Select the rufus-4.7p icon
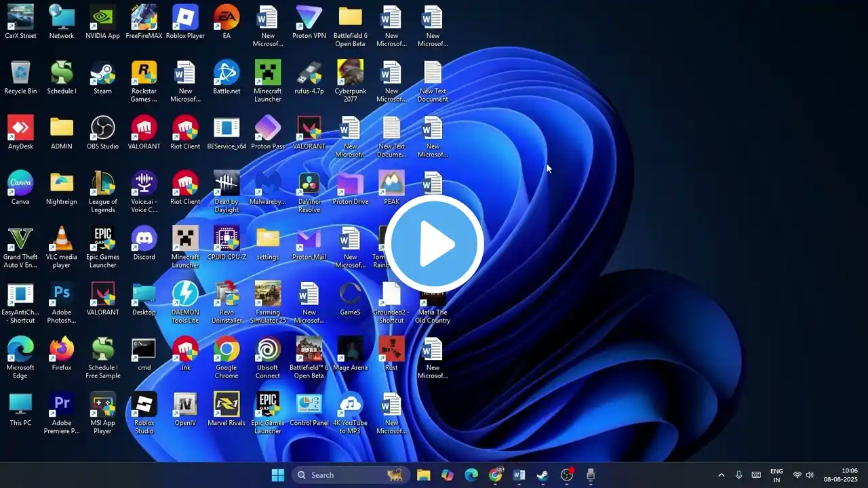Image resolution: width=868 pixels, height=488 pixels. (309, 77)
